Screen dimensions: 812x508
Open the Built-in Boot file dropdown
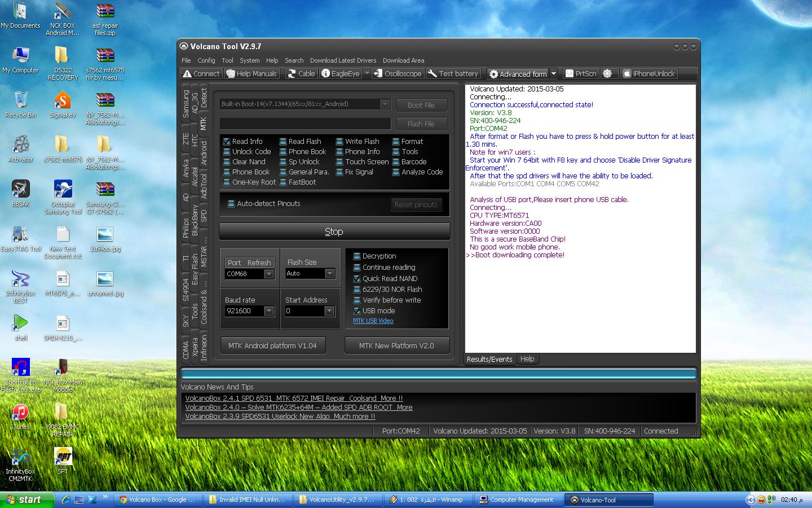click(x=385, y=104)
